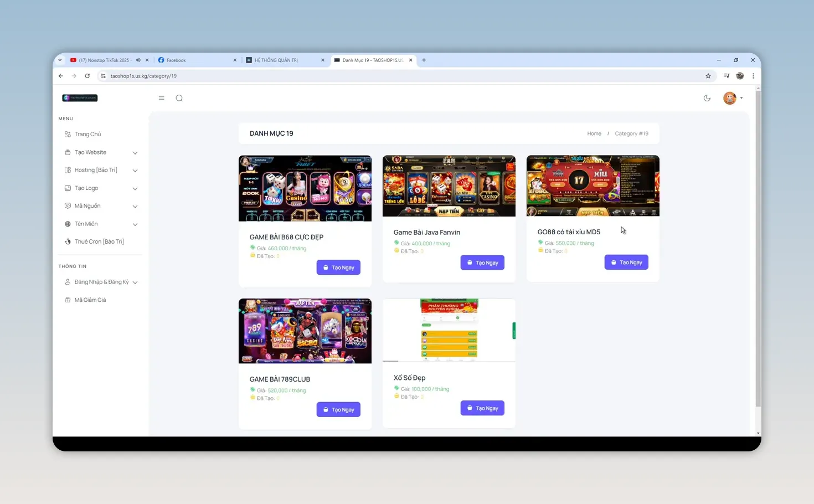Viewport: 814px width, 504px height.
Task: Click the Mã Giảm Giá gift icon
Action: click(68, 300)
